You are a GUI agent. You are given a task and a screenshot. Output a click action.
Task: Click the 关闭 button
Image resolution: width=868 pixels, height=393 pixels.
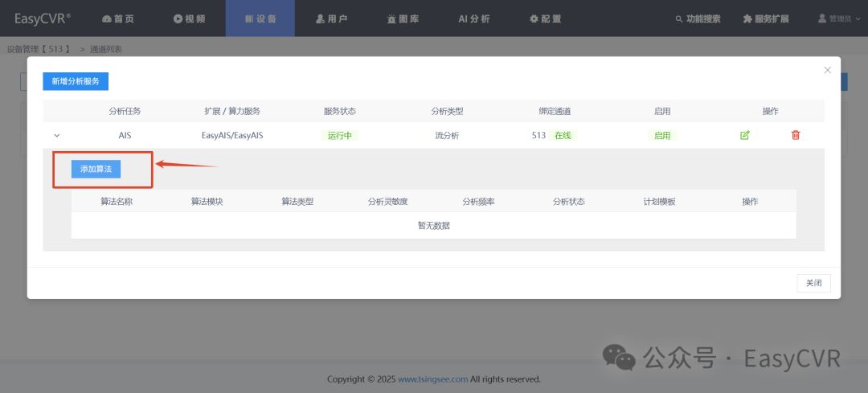click(813, 283)
